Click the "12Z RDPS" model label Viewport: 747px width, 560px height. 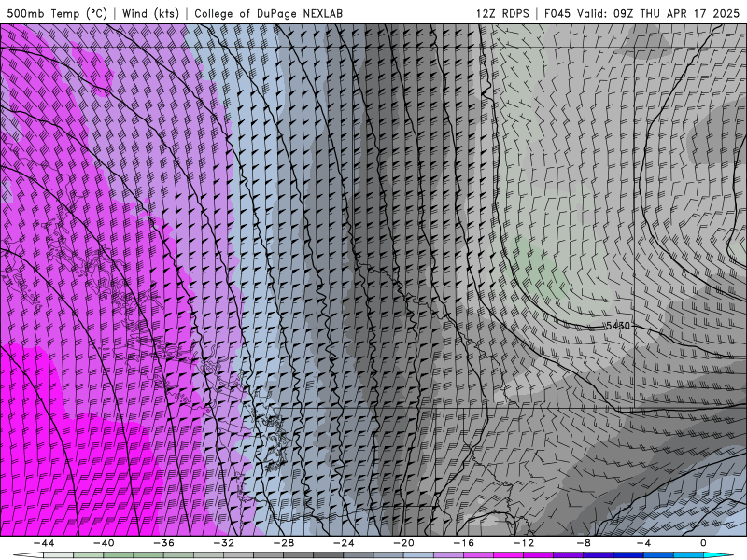pos(502,13)
